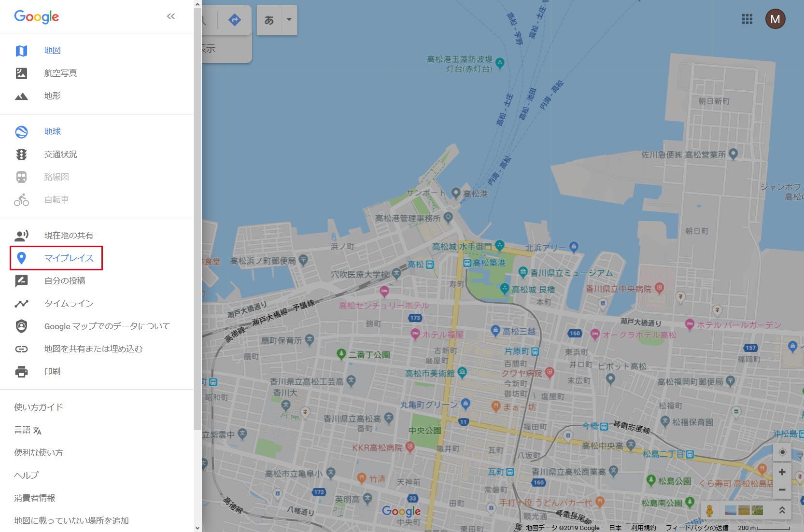804x532 pixels.
Task: Switch to 航空写真 satellite view
Action: pyautogui.click(x=60, y=73)
